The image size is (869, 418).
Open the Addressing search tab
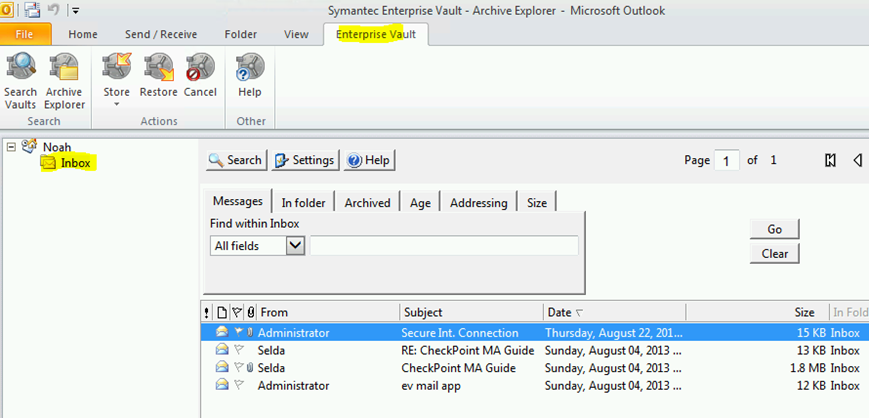478,203
